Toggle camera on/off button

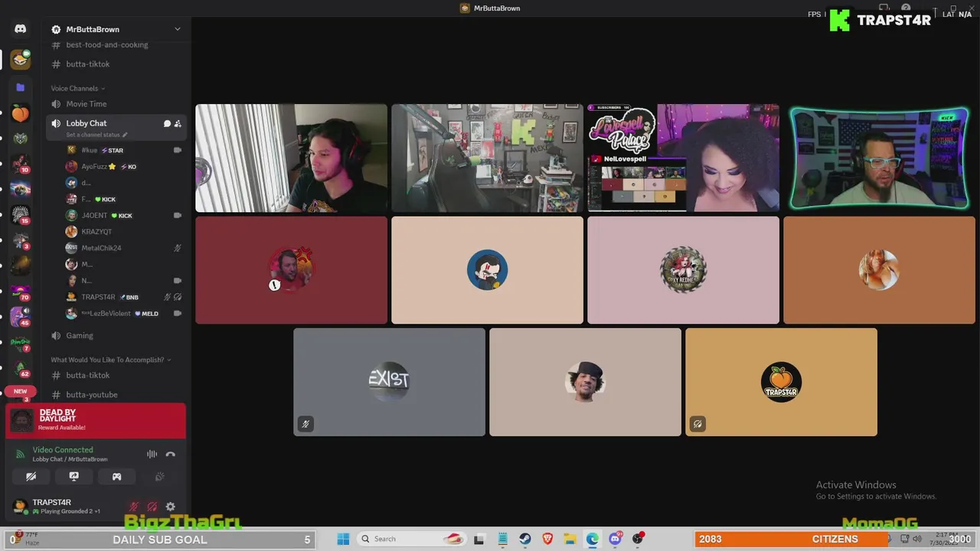click(31, 476)
